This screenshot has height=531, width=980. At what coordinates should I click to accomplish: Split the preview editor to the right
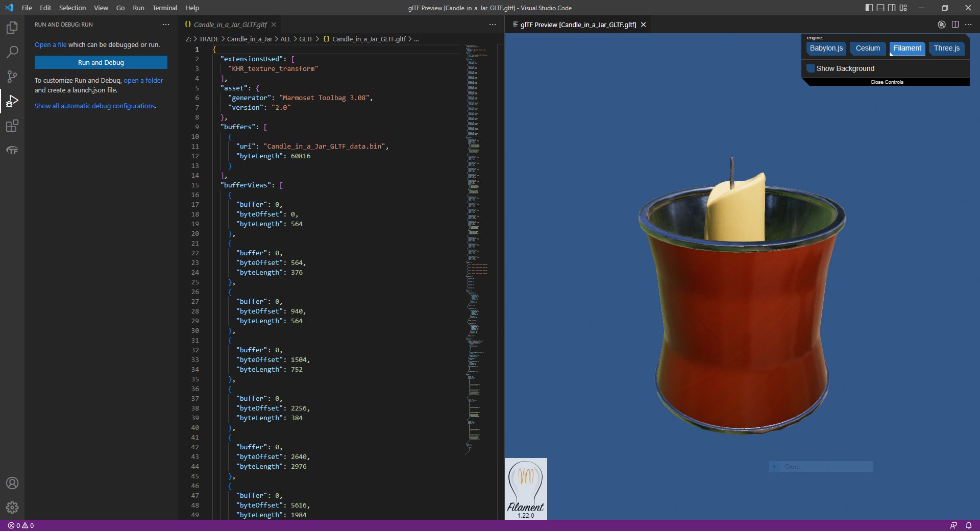click(955, 25)
